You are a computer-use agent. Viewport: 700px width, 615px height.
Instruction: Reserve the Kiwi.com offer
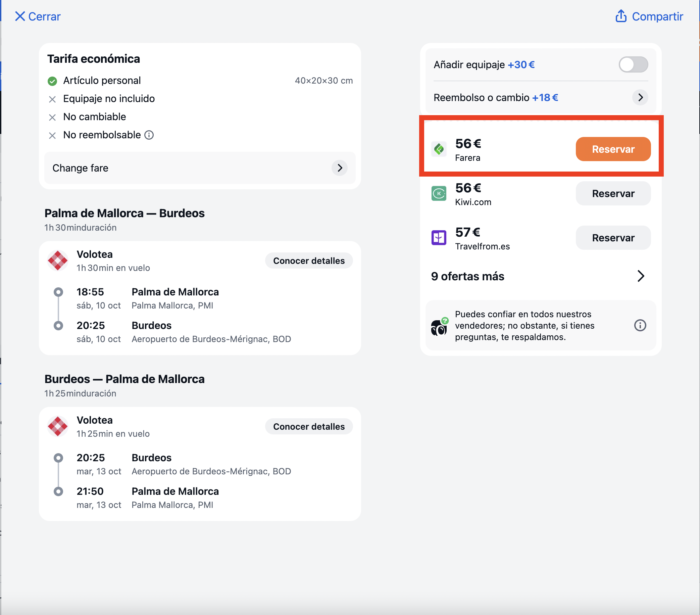tap(613, 194)
